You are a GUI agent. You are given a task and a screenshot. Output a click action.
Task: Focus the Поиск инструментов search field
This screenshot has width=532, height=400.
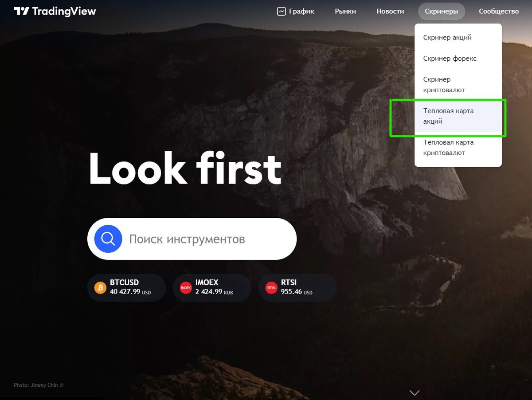(192, 239)
